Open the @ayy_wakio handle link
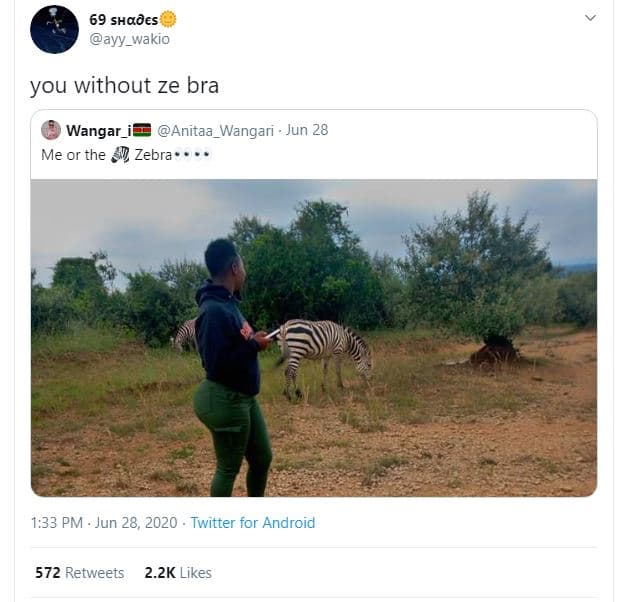This screenshot has height=602, width=624. [130, 39]
